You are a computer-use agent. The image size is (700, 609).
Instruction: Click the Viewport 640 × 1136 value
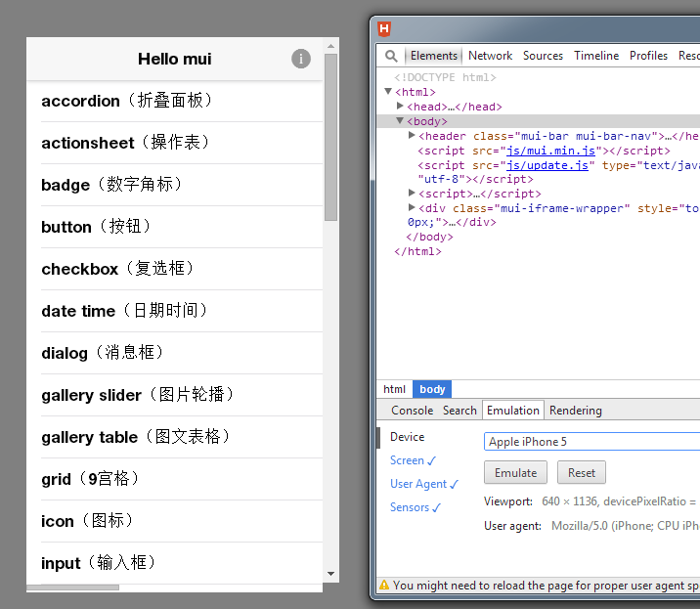[620, 501]
